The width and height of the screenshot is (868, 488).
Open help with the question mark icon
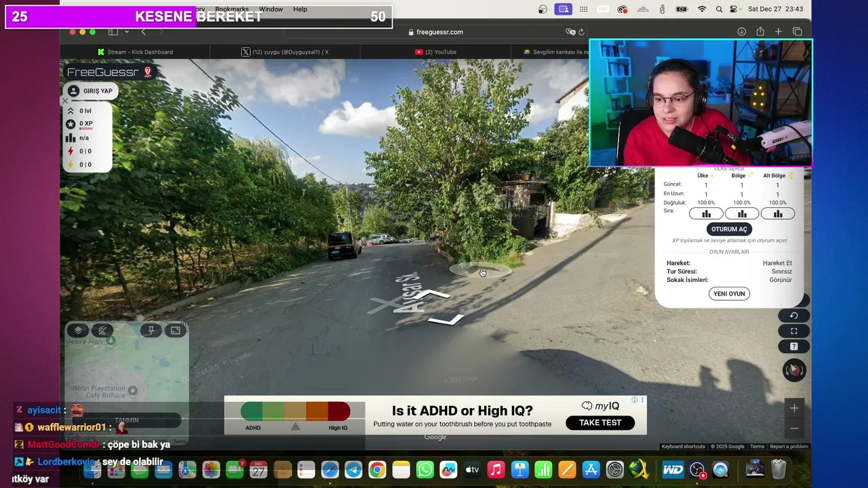pyautogui.click(x=794, y=346)
